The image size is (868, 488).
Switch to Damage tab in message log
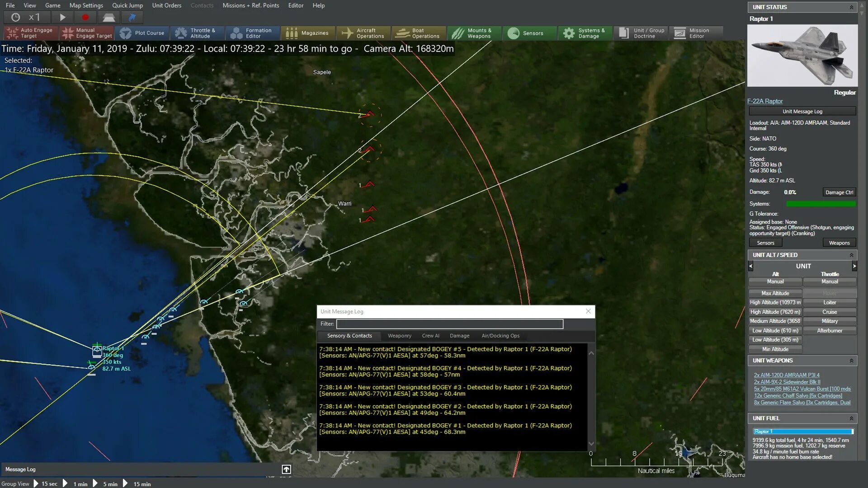pyautogui.click(x=460, y=335)
